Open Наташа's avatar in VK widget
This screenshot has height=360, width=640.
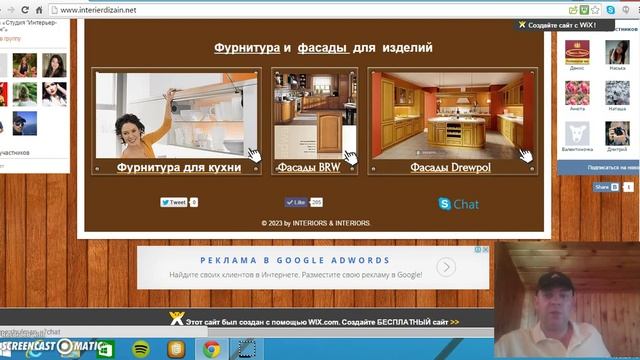[x=617, y=93]
